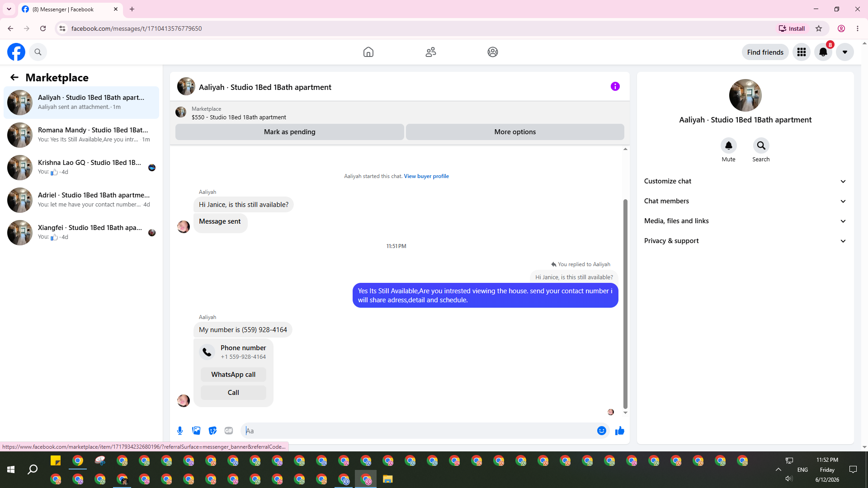Choose a GIF with the GIF icon

point(229,431)
